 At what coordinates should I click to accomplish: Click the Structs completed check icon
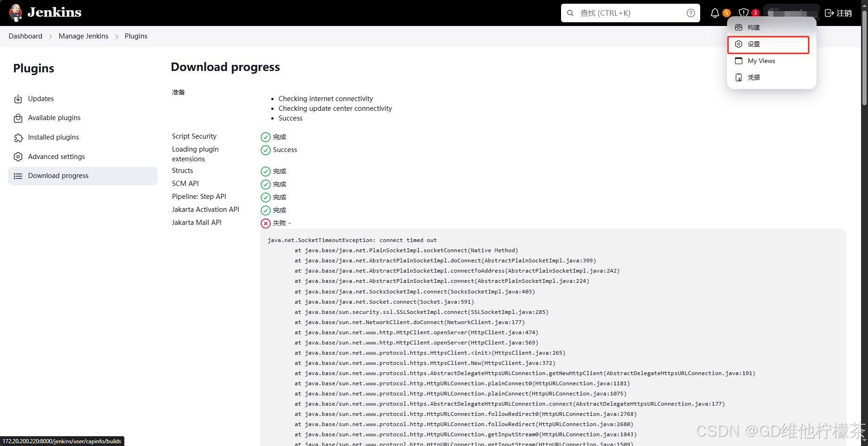(x=266, y=172)
